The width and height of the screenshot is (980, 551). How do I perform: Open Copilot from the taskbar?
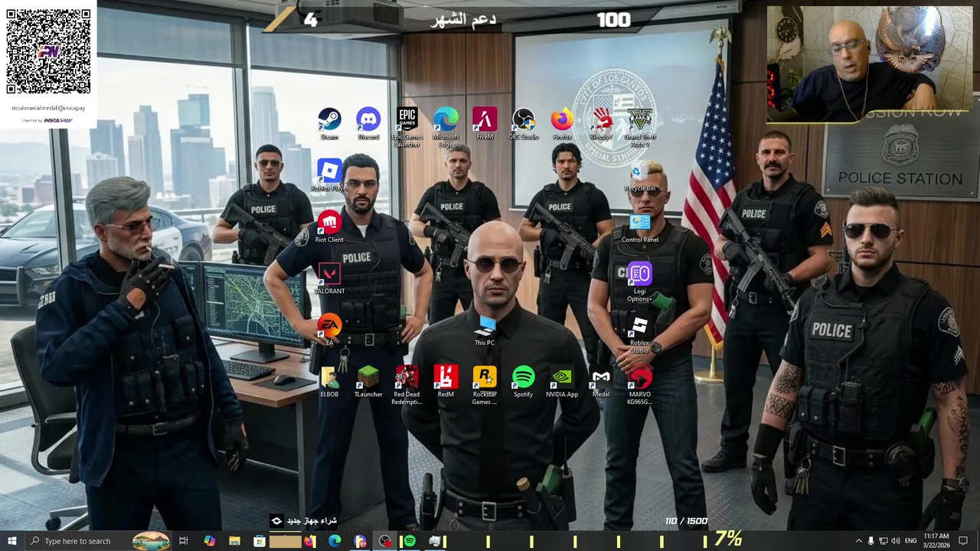tap(209, 541)
